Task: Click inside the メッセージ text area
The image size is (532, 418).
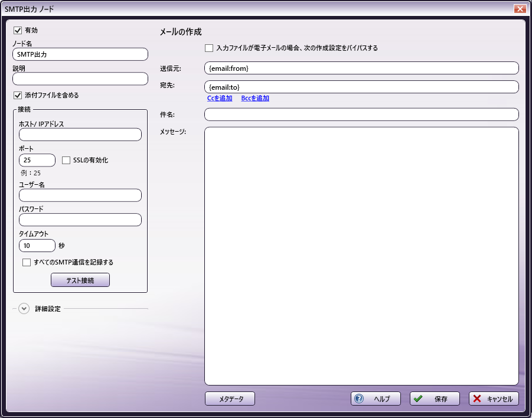Action: 362,256
